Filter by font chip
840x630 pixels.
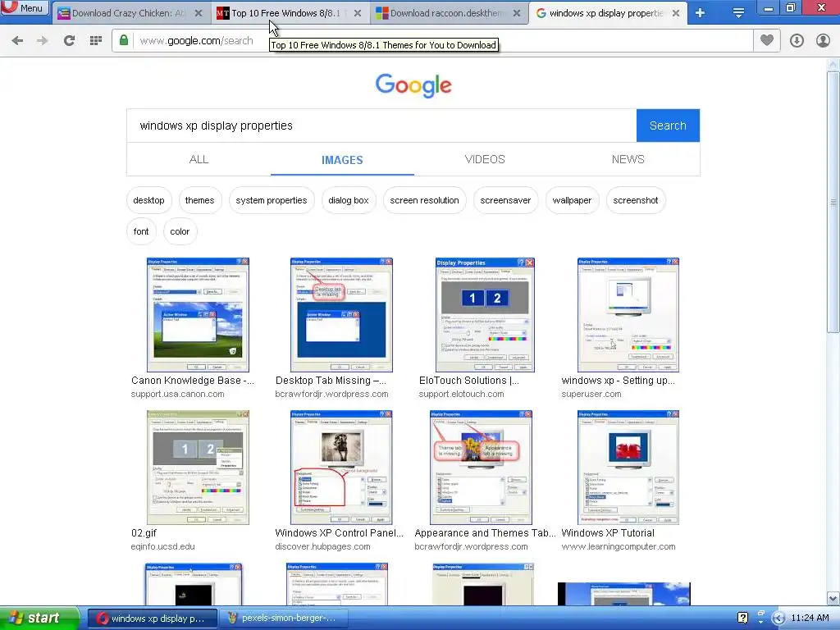point(141,231)
